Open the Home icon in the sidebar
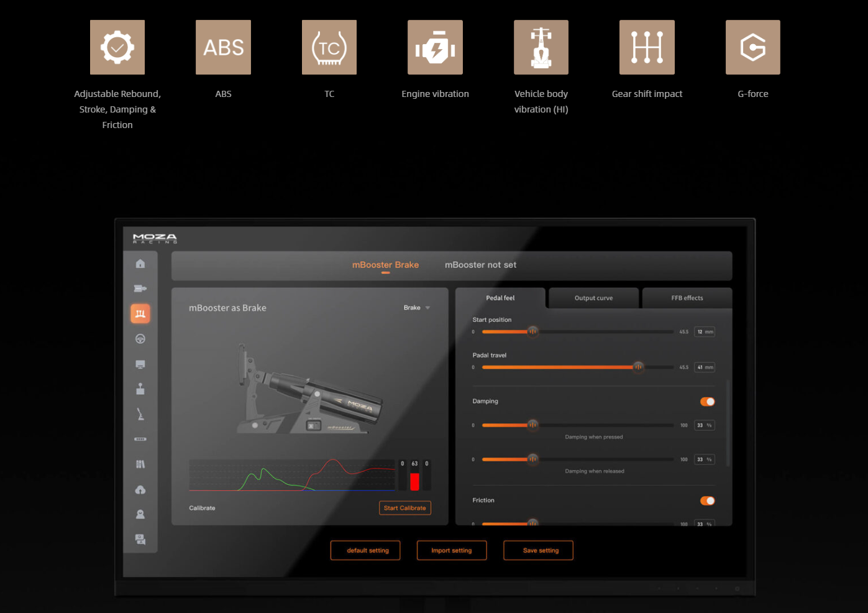The height and width of the screenshot is (613, 868). [140, 264]
